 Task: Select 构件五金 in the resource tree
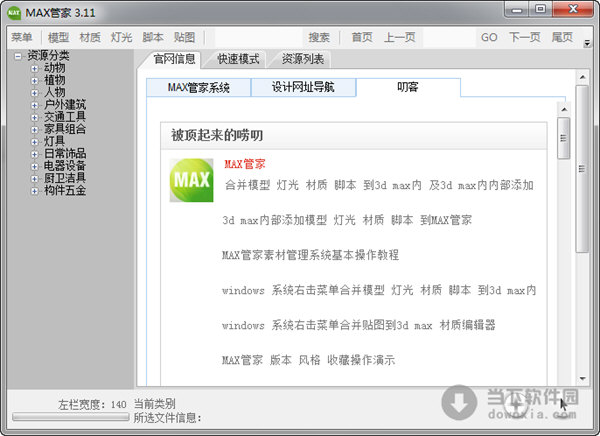click(x=65, y=191)
